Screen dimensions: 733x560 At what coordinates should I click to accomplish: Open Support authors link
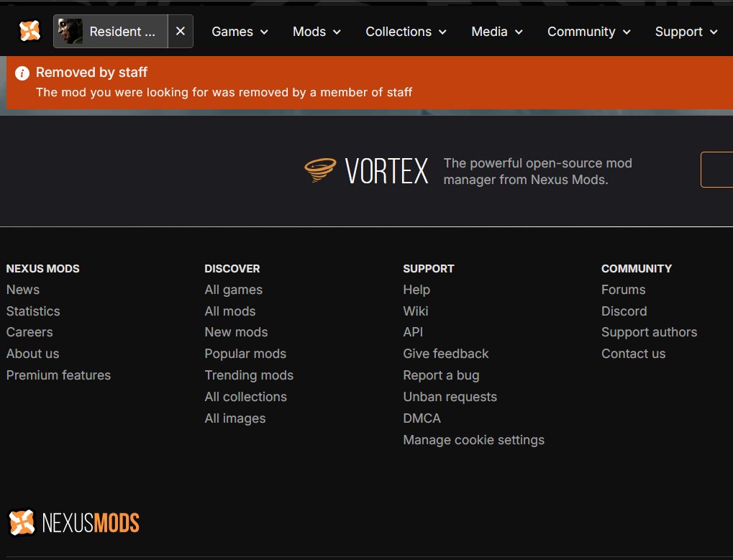tap(650, 332)
